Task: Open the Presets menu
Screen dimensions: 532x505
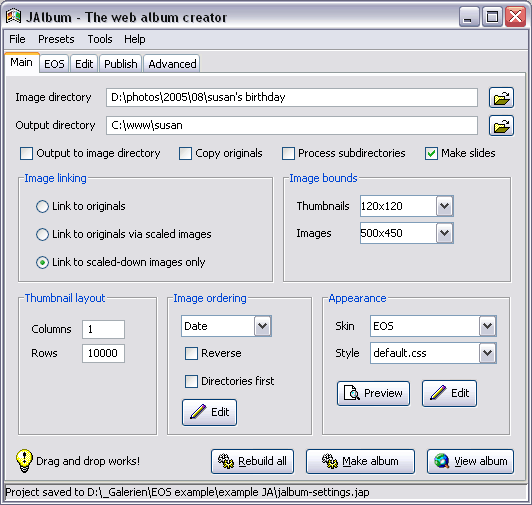Action: click(56, 39)
